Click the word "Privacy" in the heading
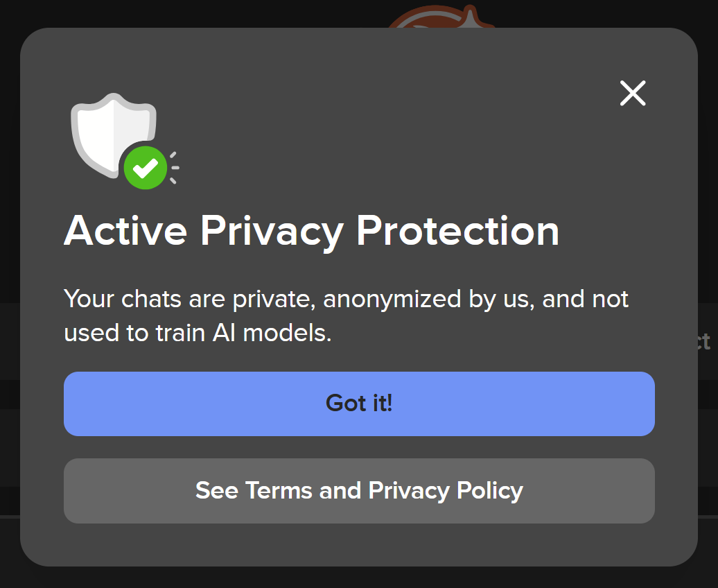 click(x=272, y=231)
